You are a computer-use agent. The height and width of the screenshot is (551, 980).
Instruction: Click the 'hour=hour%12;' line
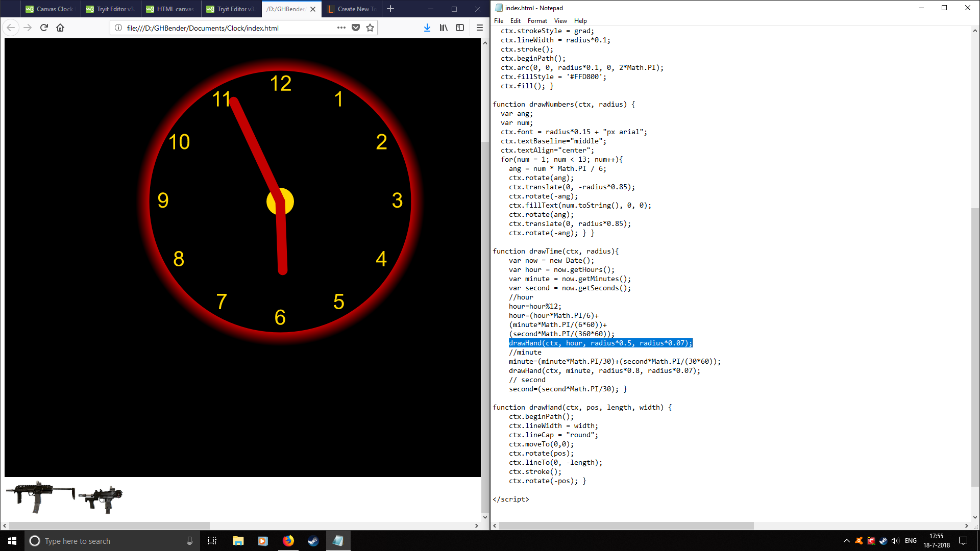(x=535, y=306)
